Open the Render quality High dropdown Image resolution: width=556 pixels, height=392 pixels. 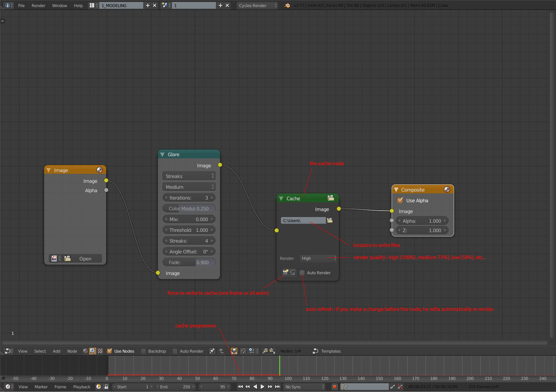318,258
